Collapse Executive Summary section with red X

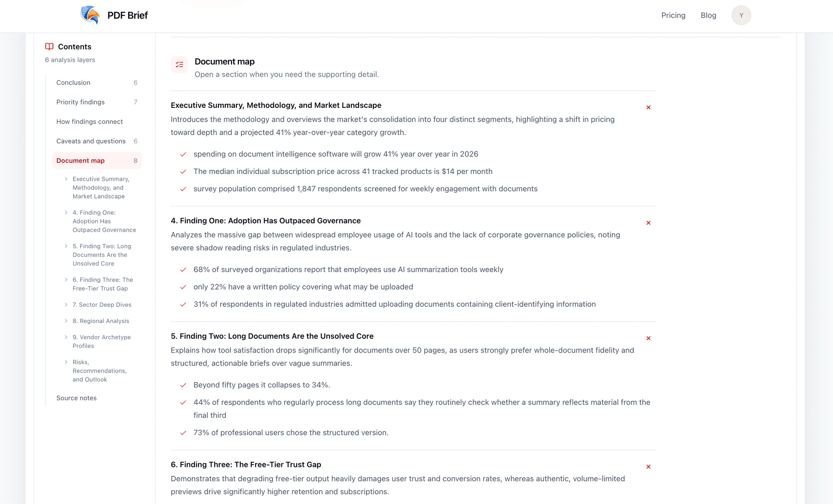click(x=648, y=107)
